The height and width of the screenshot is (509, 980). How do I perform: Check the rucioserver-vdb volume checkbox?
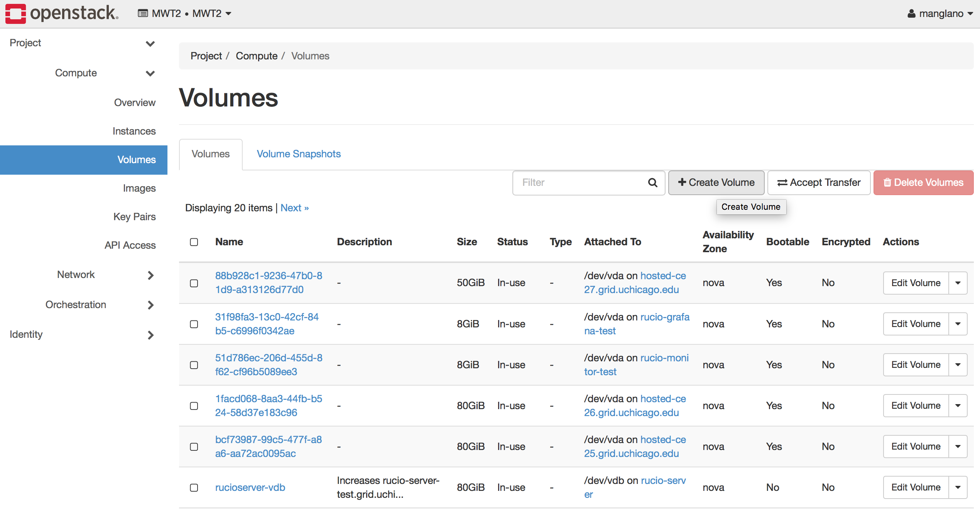coord(194,487)
